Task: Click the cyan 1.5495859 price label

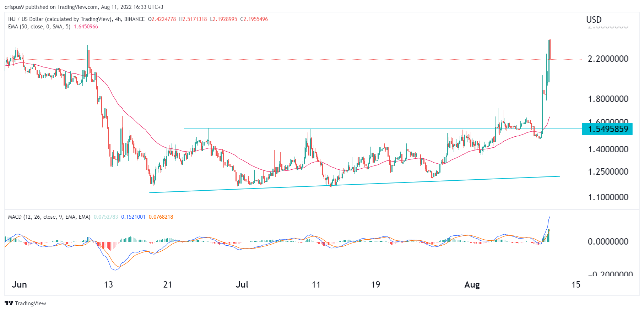Action: 607,129
